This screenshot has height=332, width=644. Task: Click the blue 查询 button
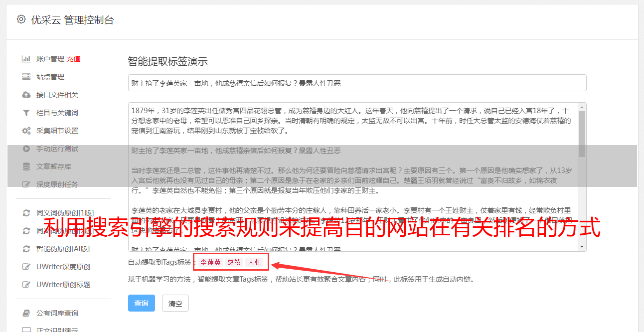[142, 303]
